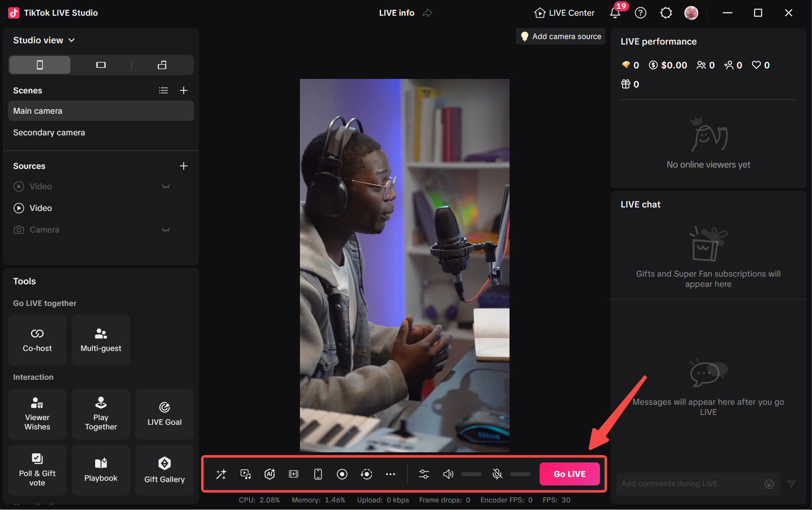
Task: Click the comment input field
Action: 687,483
